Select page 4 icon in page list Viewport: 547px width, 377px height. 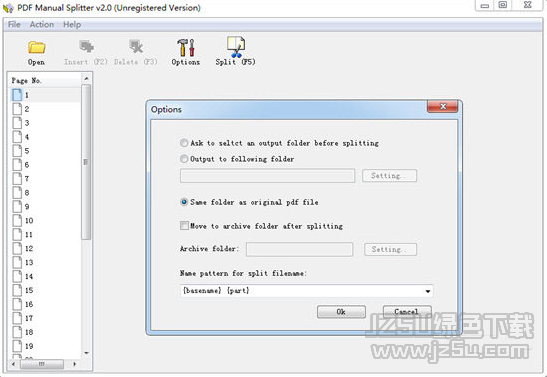click(17, 137)
